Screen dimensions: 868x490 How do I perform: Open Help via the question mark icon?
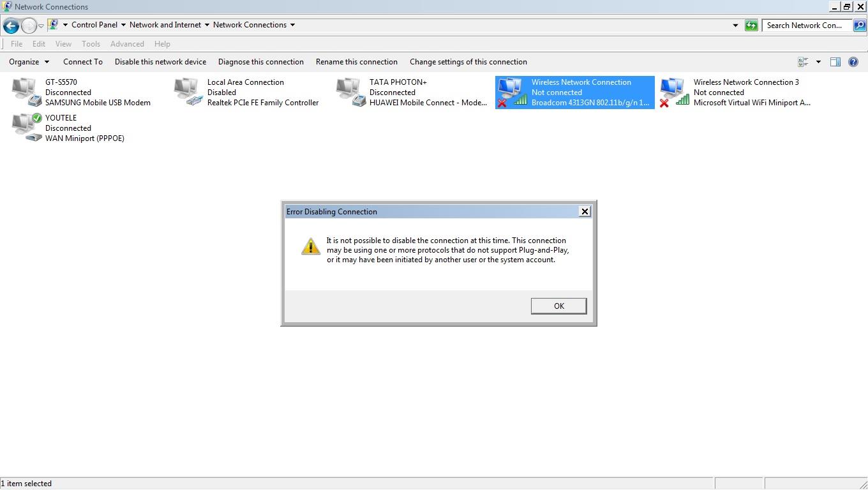click(853, 62)
